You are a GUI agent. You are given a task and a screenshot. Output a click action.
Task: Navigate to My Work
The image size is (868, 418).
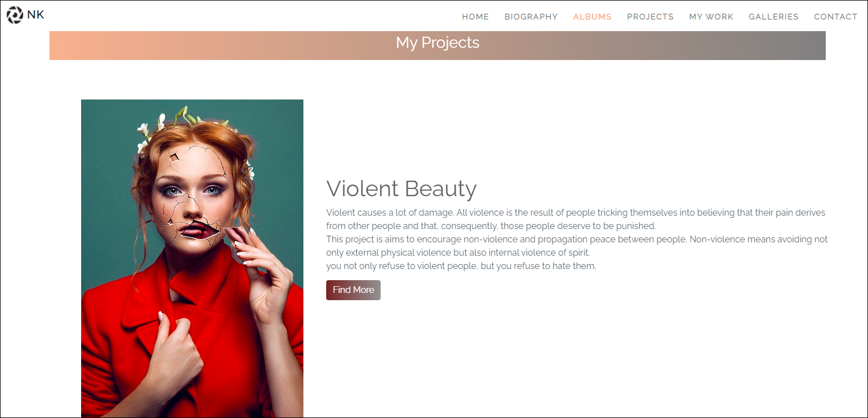click(x=711, y=17)
